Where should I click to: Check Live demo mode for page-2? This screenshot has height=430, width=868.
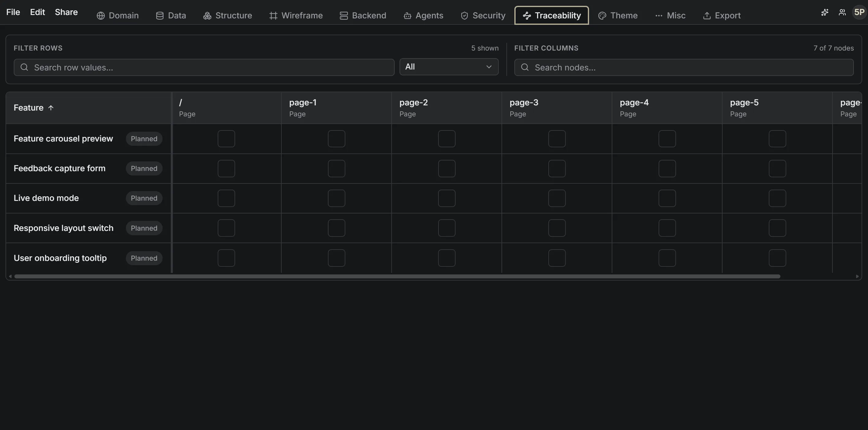[446, 198]
